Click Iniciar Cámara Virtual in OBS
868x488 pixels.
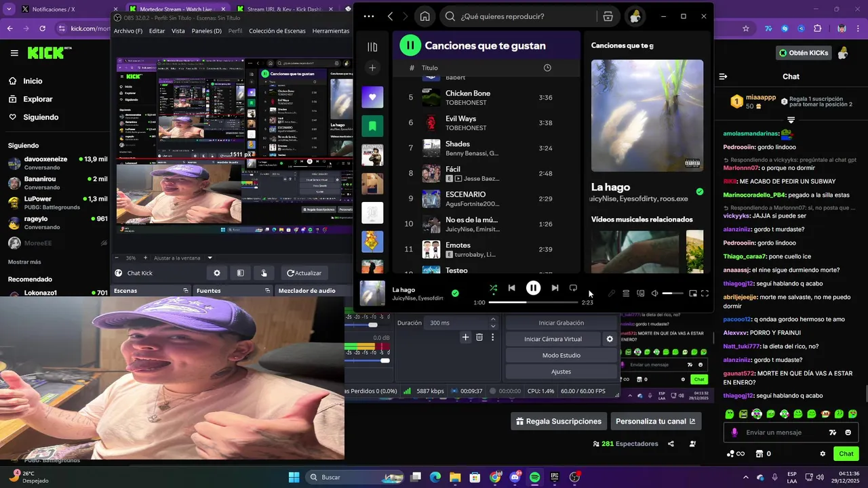pos(553,339)
